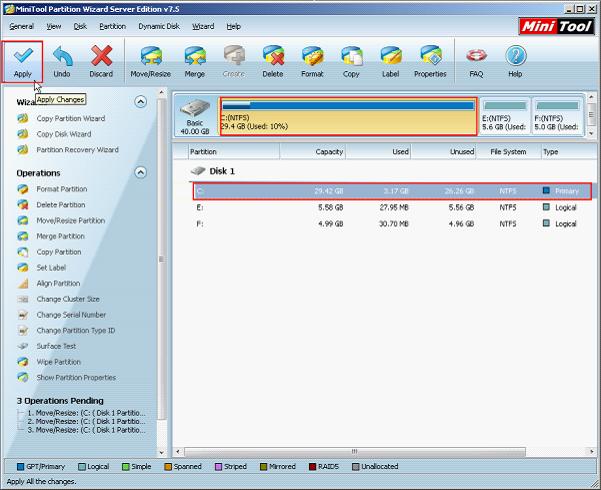The height and width of the screenshot is (490, 601).
Task: Select the Merge toolbar icon
Action: (x=195, y=56)
